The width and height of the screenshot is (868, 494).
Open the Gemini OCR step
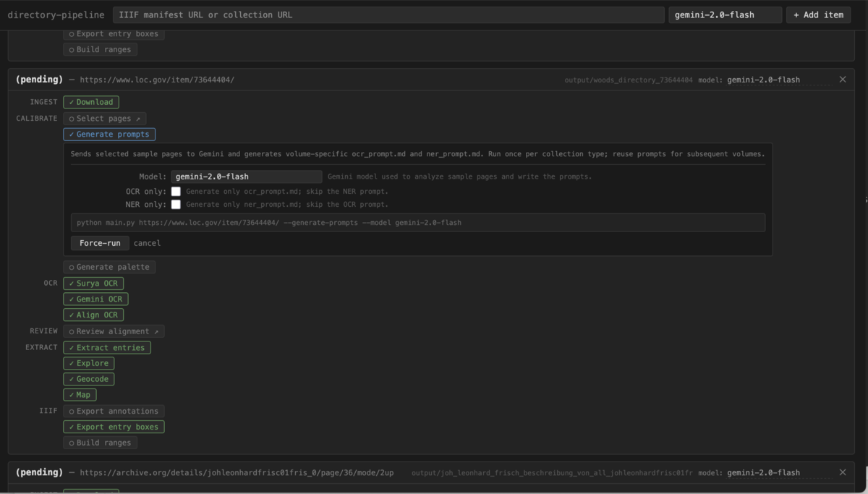95,299
